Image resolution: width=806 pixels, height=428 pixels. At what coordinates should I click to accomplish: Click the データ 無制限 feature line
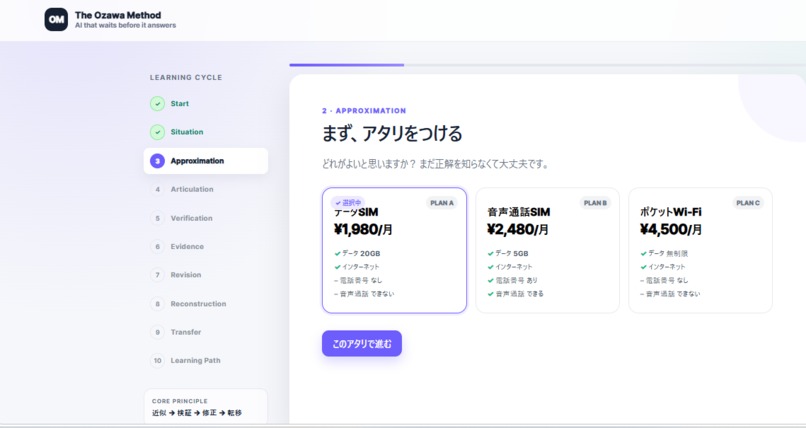pos(664,253)
